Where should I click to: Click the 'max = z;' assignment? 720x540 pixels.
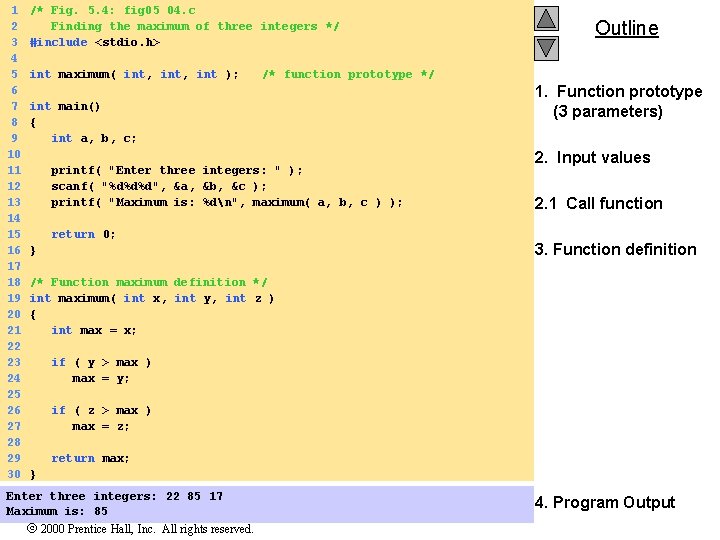click(101, 427)
